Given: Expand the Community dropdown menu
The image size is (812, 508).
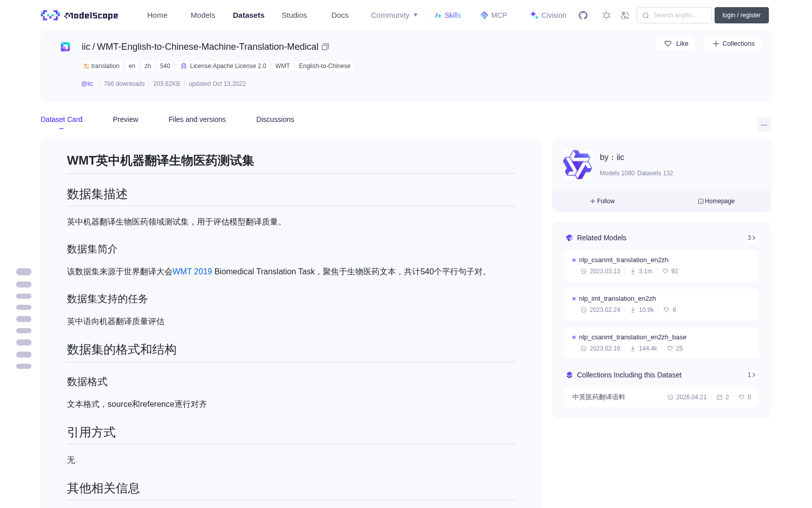Looking at the screenshot, I should tap(394, 15).
